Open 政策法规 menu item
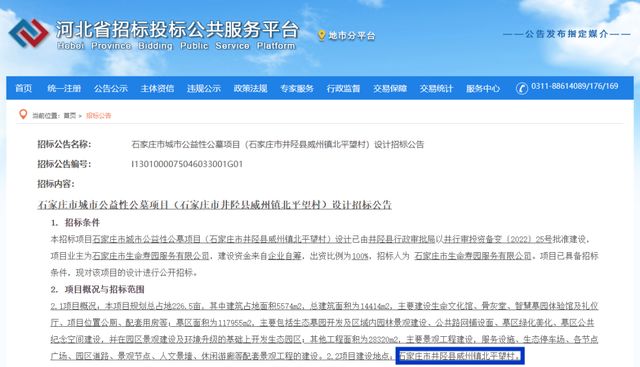The image size is (640, 367). pyautogui.click(x=250, y=88)
